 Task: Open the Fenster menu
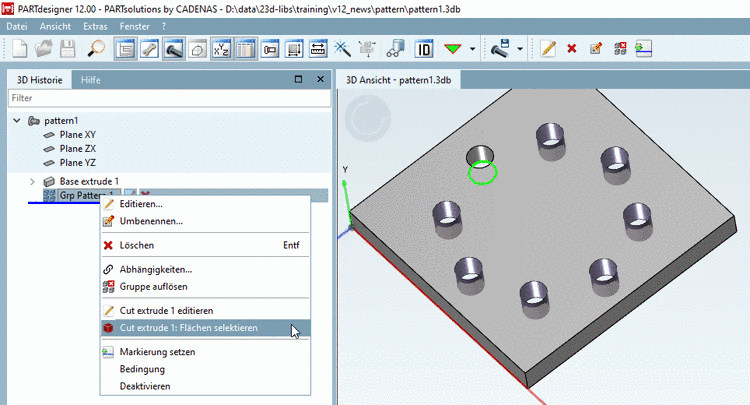pyautogui.click(x=134, y=27)
